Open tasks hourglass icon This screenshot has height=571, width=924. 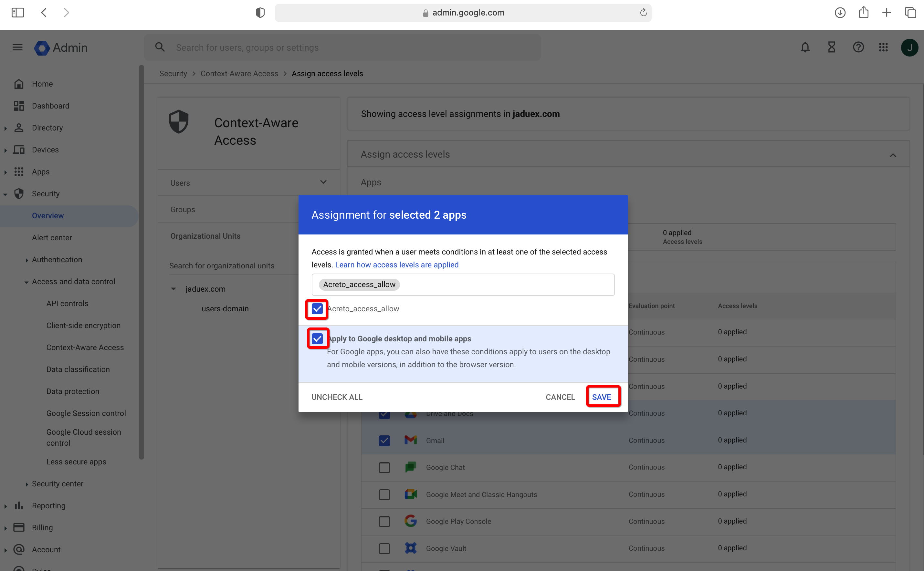832,47
